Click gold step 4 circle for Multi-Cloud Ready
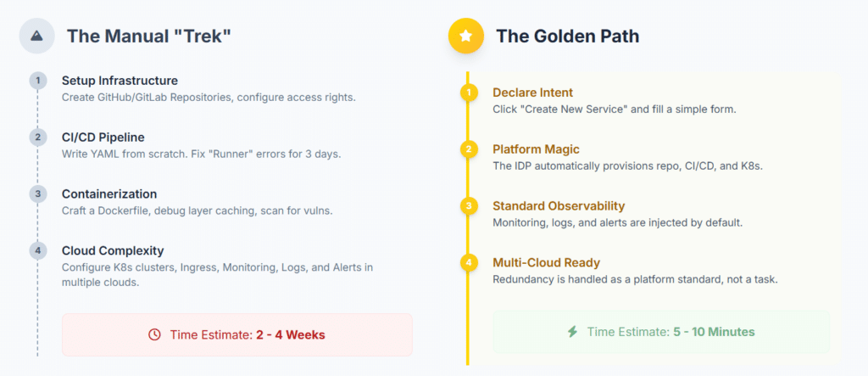This screenshot has height=376, width=868. click(x=468, y=263)
